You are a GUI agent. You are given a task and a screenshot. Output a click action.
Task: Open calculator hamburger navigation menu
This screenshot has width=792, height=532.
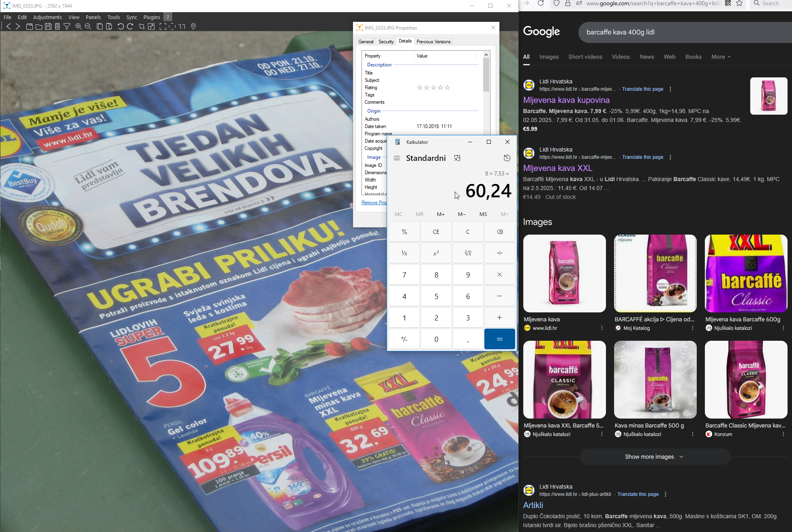point(397,158)
